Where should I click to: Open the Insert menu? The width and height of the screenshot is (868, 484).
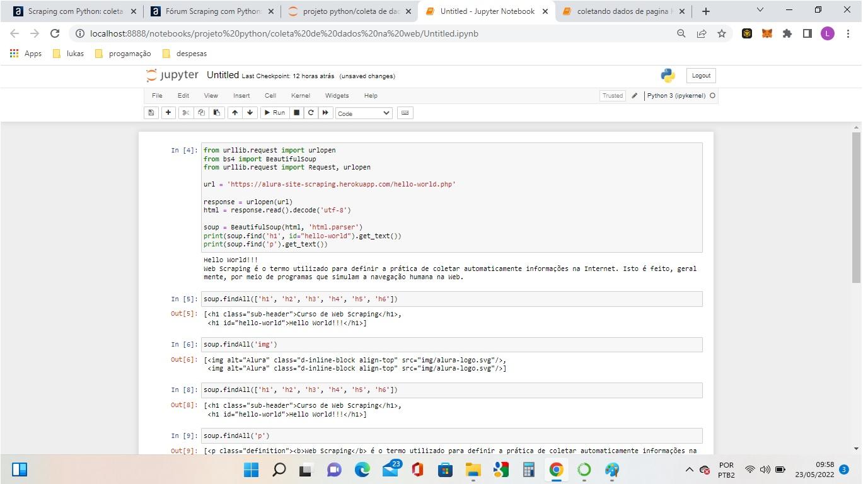click(241, 96)
